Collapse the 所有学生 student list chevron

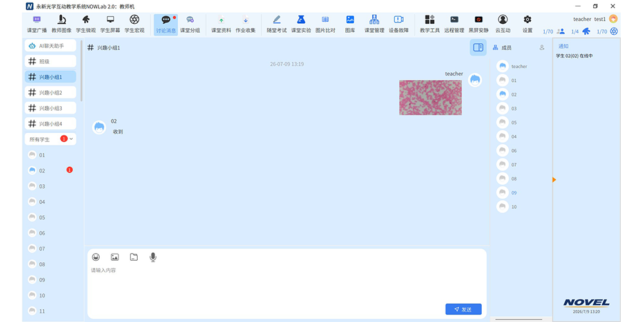[x=71, y=139]
